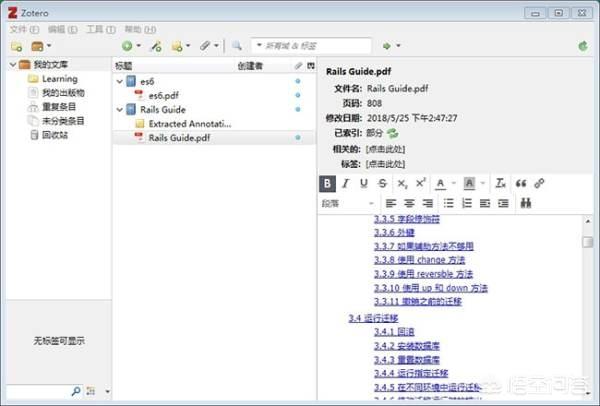
Task: Center align the note text
Action: click(x=409, y=204)
